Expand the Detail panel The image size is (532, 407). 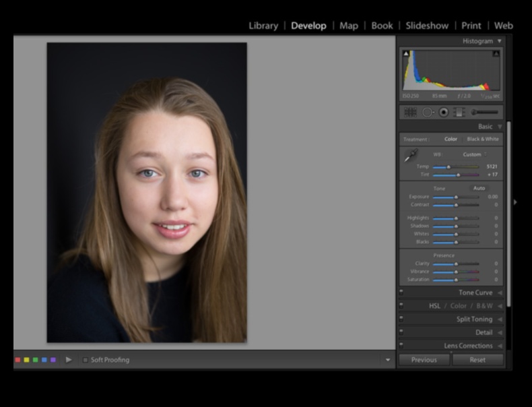tap(500, 332)
